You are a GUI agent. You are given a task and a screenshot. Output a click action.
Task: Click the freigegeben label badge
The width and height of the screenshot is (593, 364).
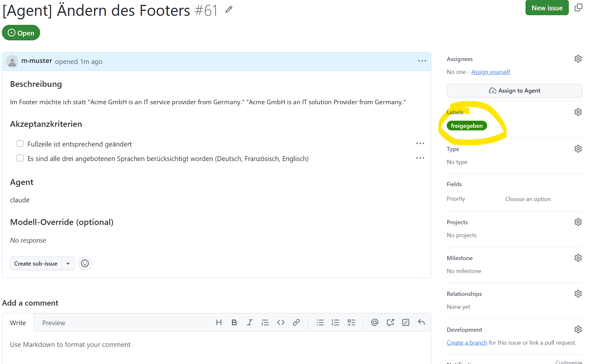pyautogui.click(x=467, y=126)
